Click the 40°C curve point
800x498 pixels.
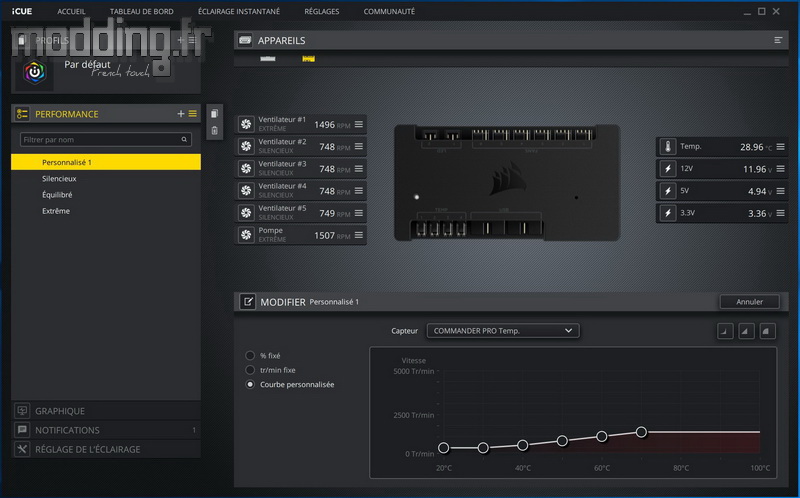coord(522,445)
